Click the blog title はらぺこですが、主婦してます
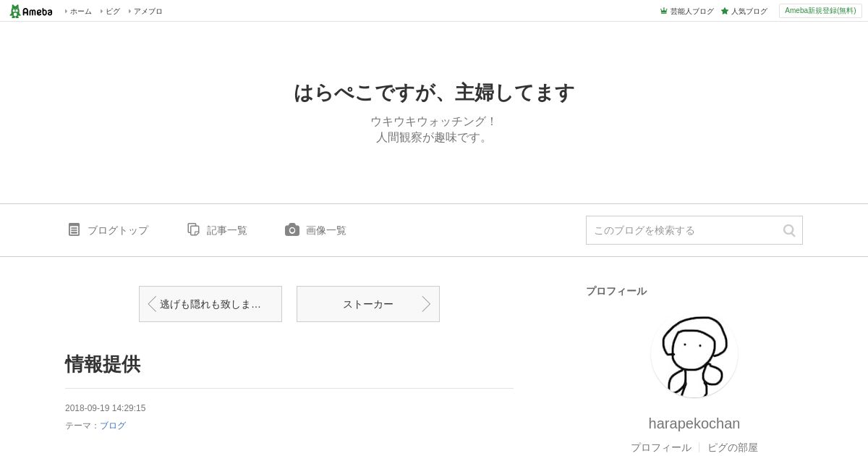 tap(434, 93)
